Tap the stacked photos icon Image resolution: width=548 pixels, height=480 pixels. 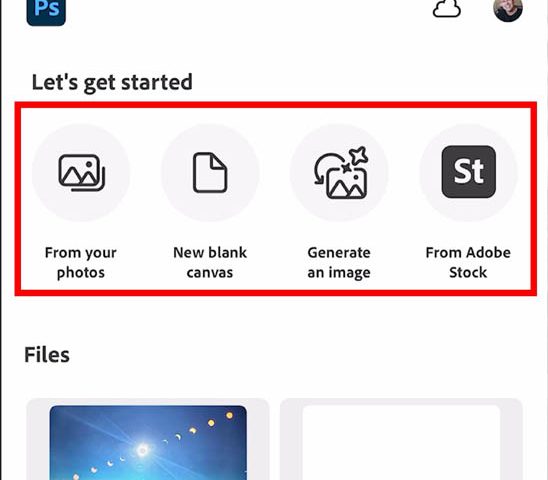(81, 173)
